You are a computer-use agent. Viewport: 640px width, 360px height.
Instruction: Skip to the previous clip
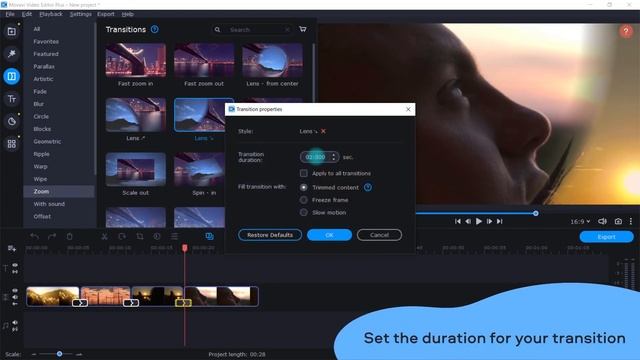458,221
